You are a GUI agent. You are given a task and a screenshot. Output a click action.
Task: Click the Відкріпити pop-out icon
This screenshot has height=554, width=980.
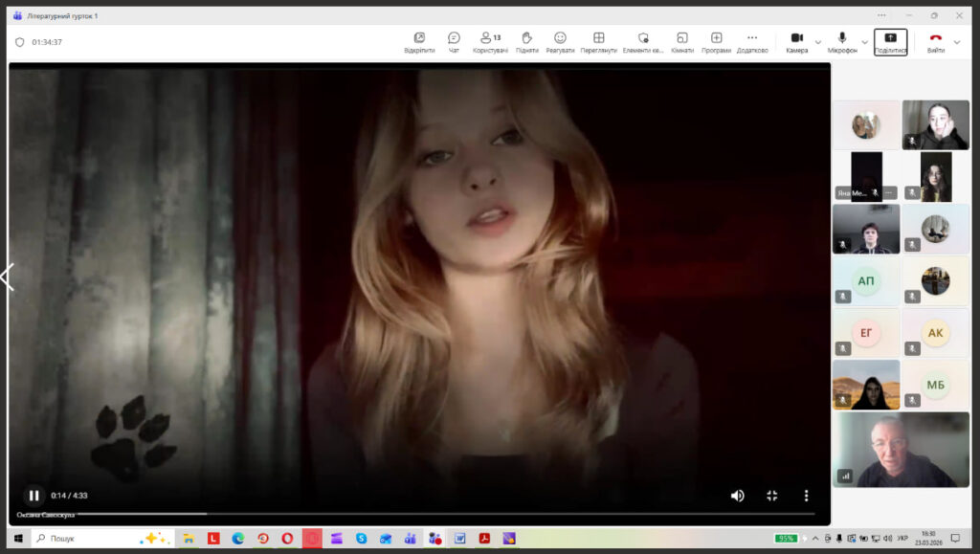point(419,38)
